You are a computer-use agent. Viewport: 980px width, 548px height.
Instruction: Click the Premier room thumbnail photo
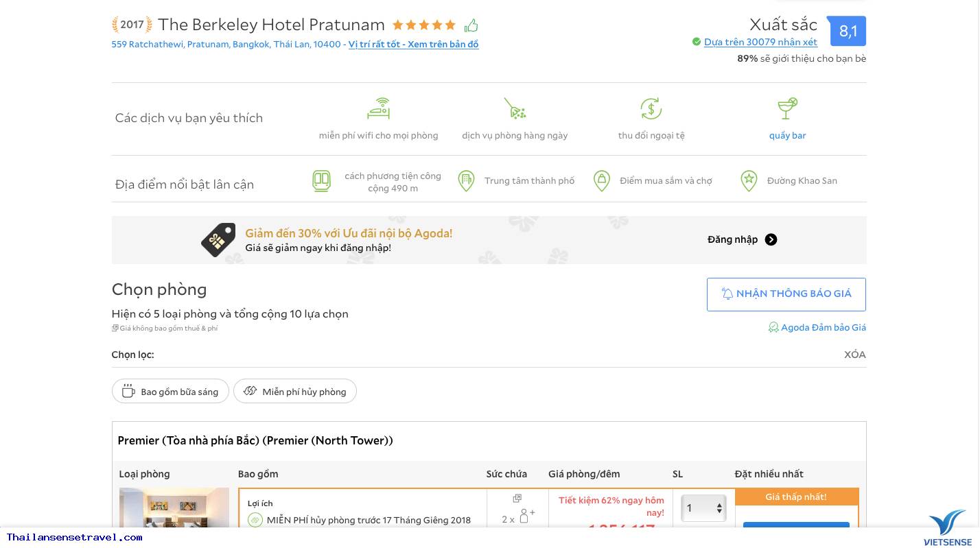coord(174,508)
